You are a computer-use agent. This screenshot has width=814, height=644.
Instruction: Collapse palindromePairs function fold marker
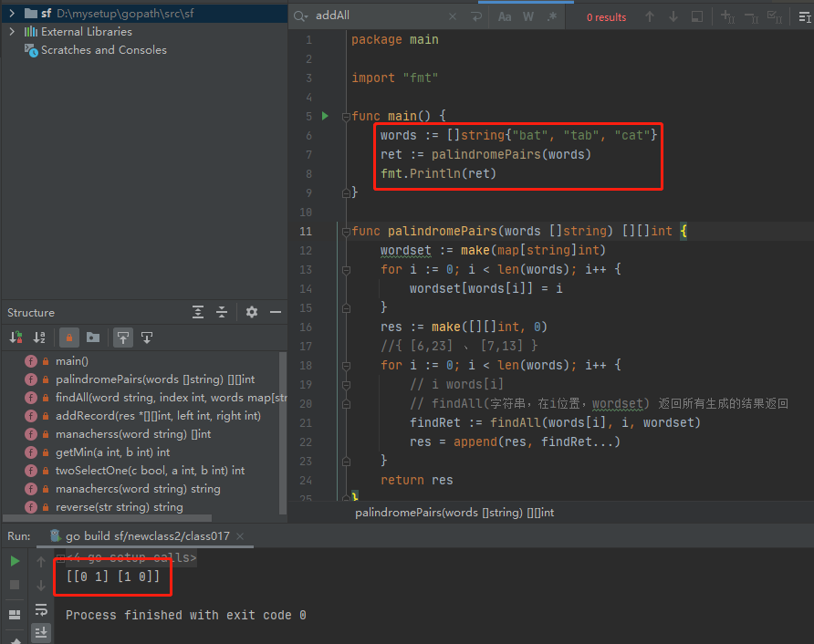point(346,232)
